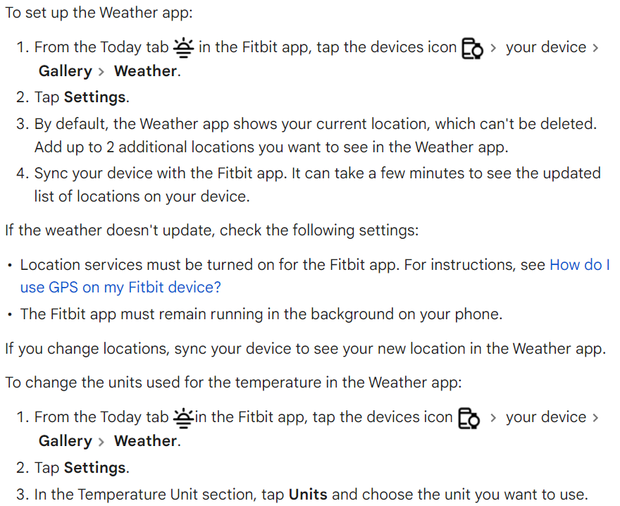Click bold 'Gallery' in the setup instructions
The height and width of the screenshot is (506, 620).
tap(65, 72)
